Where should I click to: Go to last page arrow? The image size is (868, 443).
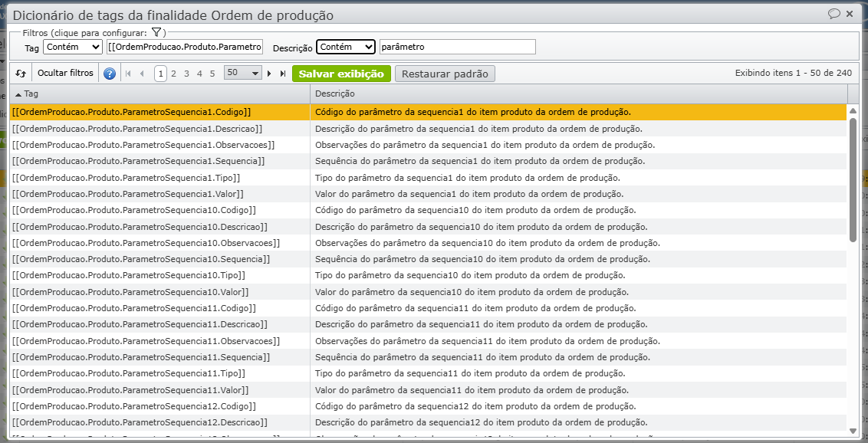click(283, 74)
